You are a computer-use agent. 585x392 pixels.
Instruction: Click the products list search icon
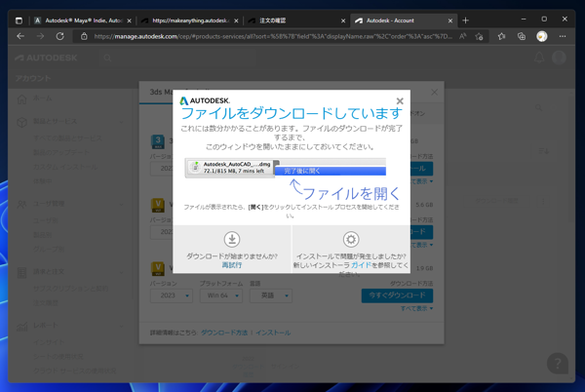(539, 108)
